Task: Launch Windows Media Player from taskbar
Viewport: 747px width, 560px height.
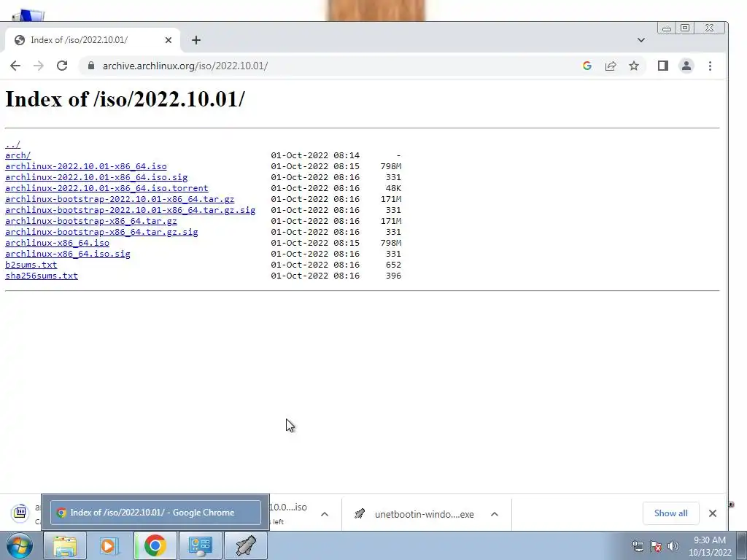Action: click(x=109, y=545)
